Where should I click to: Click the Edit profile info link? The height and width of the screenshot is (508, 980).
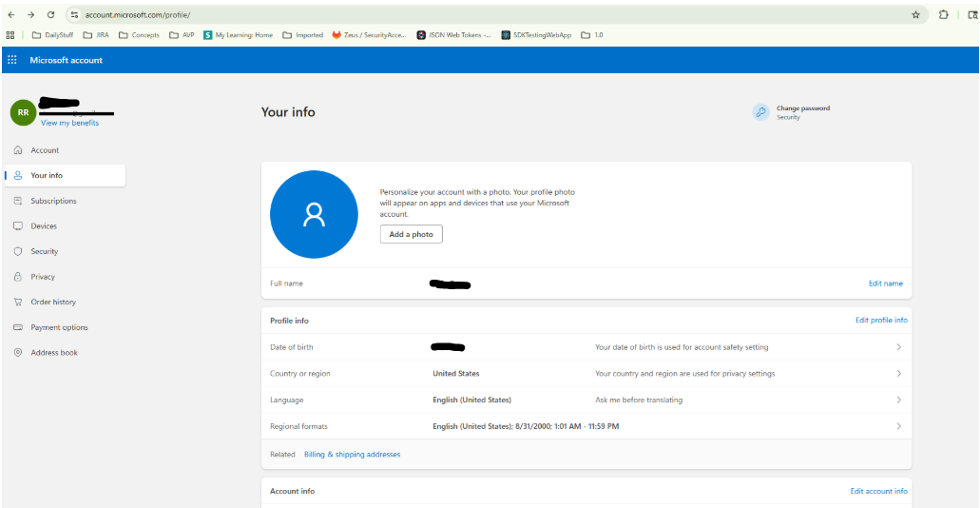pos(881,321)
